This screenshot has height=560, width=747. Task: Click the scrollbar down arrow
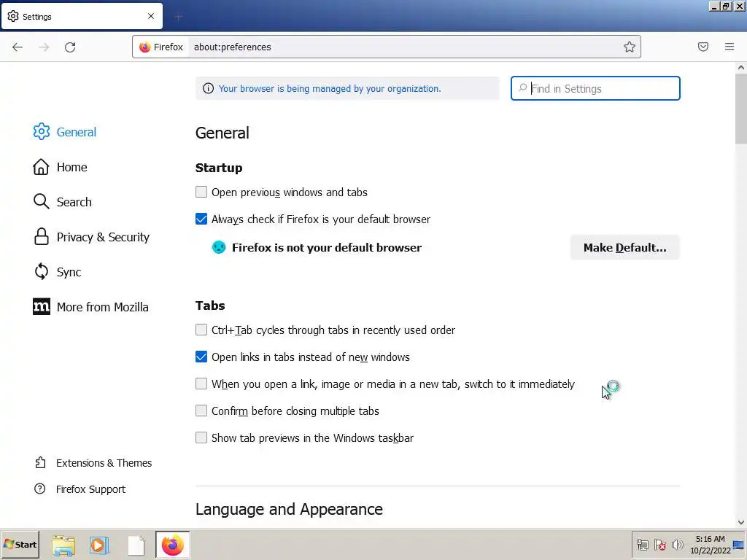741,522
